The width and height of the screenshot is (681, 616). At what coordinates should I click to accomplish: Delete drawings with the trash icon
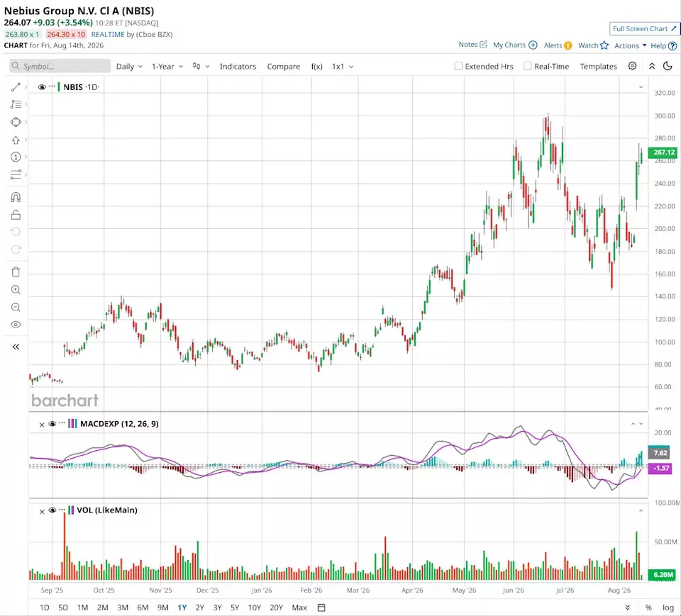click(x=16, y=272)
